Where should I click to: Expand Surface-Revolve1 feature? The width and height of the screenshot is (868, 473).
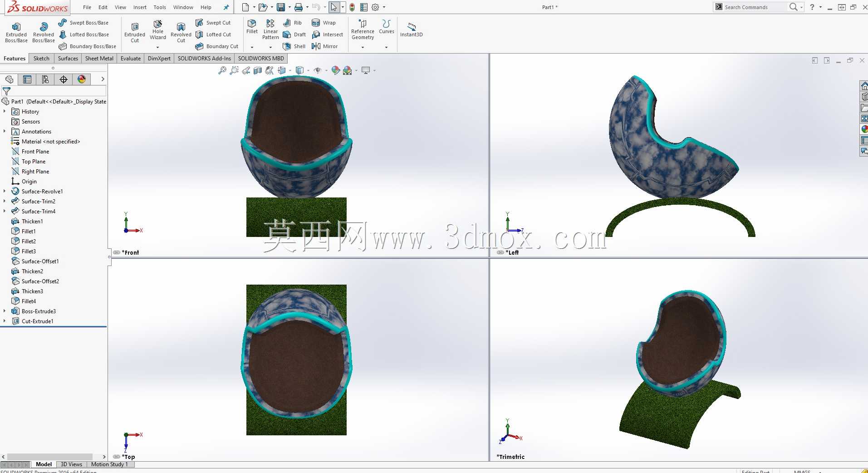point(5,192)
